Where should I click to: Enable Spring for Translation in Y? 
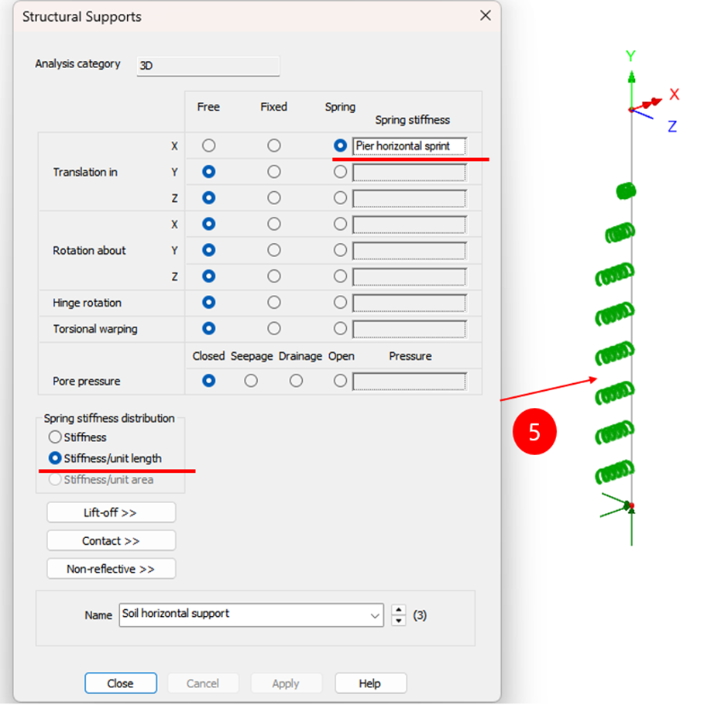tap(340, 172)
